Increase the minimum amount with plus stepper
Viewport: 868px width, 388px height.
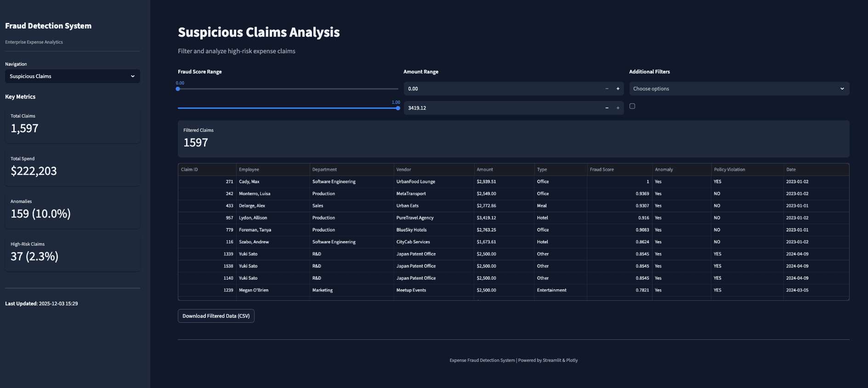coord(618,89)
